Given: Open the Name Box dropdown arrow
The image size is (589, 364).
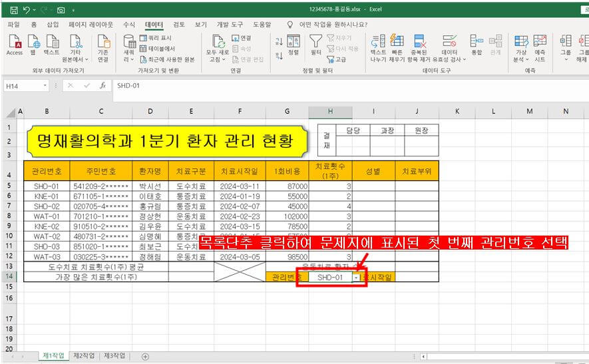Looking at the screenshot, I should (x=45, y=86).
